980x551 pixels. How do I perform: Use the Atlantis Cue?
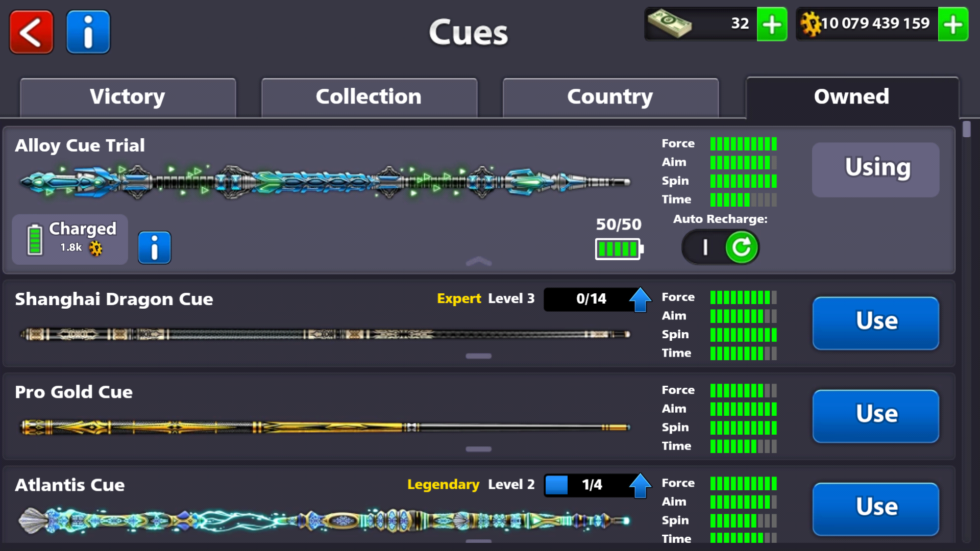point(876,509)
